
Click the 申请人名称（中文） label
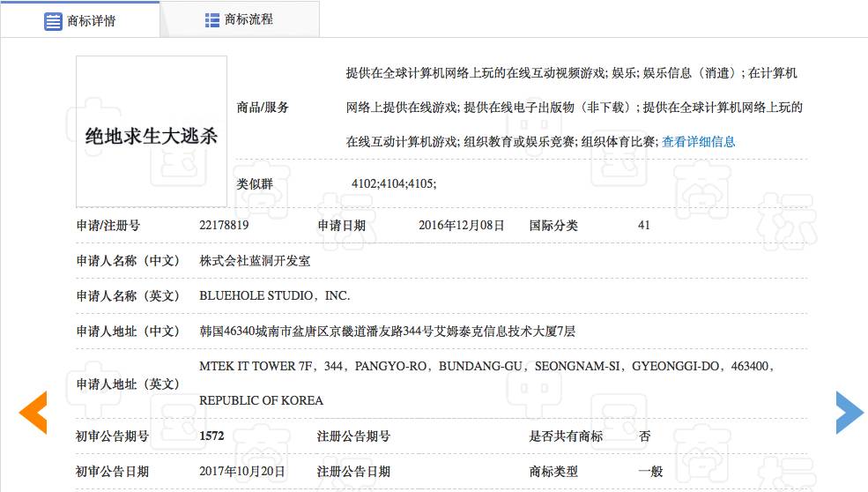(128, 261)
